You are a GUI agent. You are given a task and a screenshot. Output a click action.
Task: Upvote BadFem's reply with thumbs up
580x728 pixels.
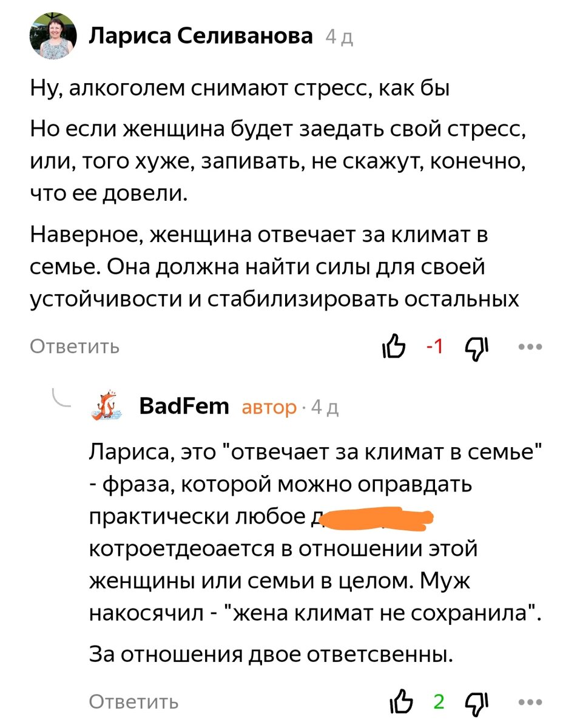point(402,703)
